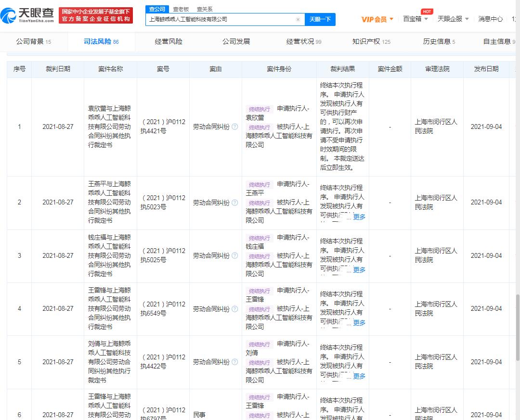Click help icon beside 劳动合同纠纷 in row 5
This screenshot has height=420, width=520.
click(x=234, y=362)
